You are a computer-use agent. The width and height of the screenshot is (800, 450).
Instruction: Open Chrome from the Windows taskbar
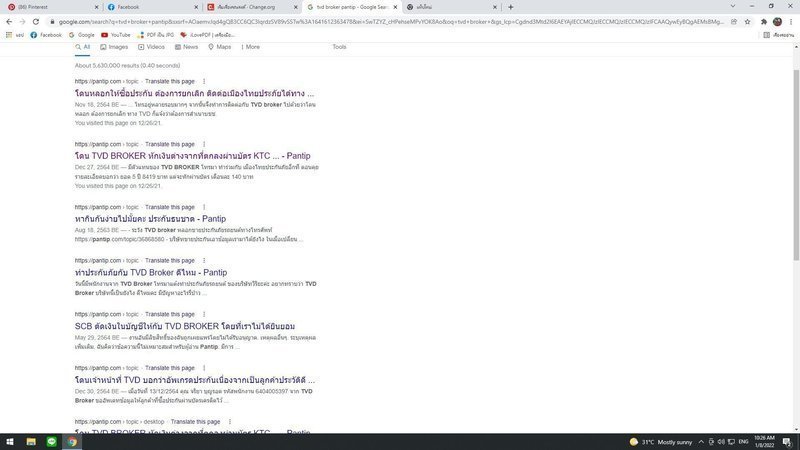[x=73, y=441]
